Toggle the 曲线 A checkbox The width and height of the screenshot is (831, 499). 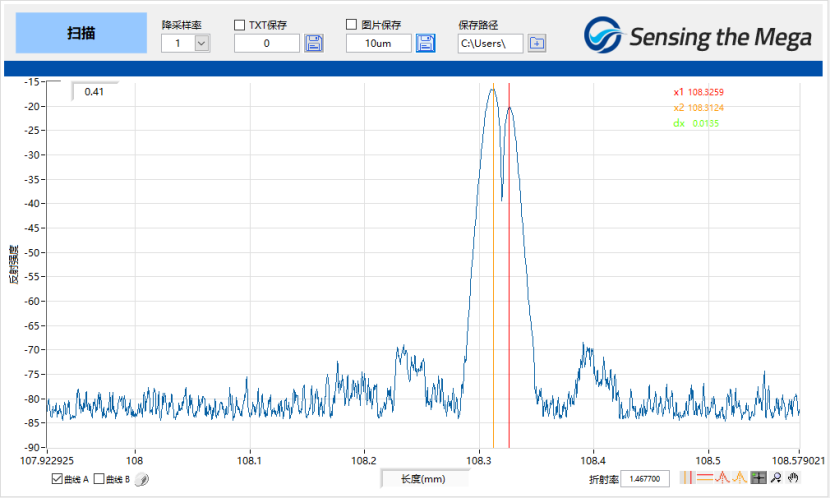[57, 479]
